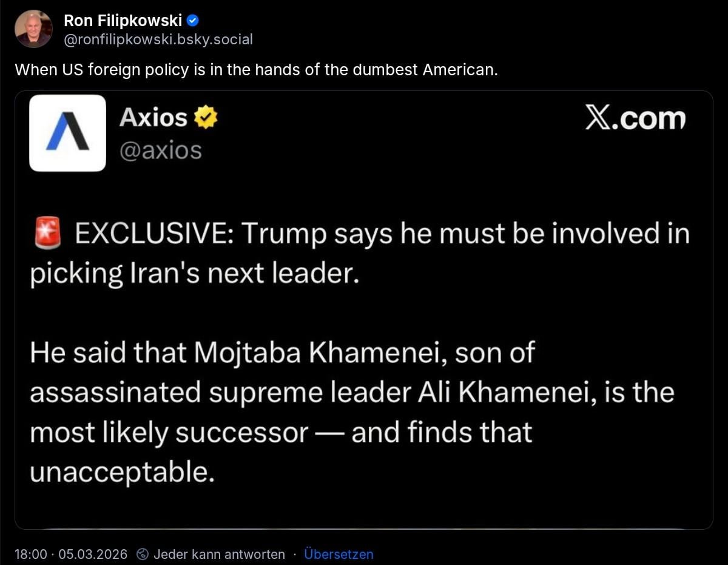Click the 'Jeder kann antworten' reply setting
The image size is (728, 565).
[x=219, y=554]
